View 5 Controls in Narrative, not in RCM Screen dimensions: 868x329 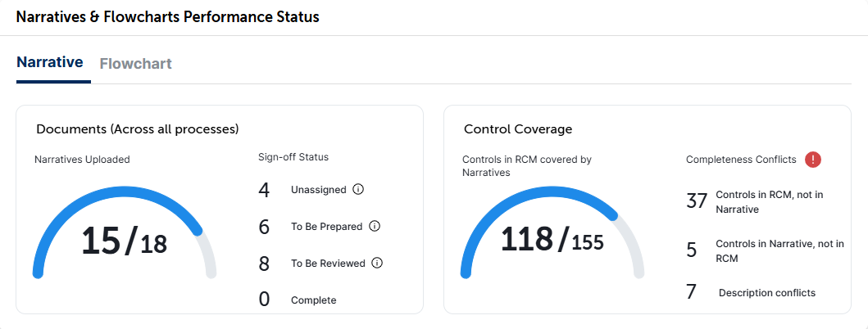click(x=765, y=250)
